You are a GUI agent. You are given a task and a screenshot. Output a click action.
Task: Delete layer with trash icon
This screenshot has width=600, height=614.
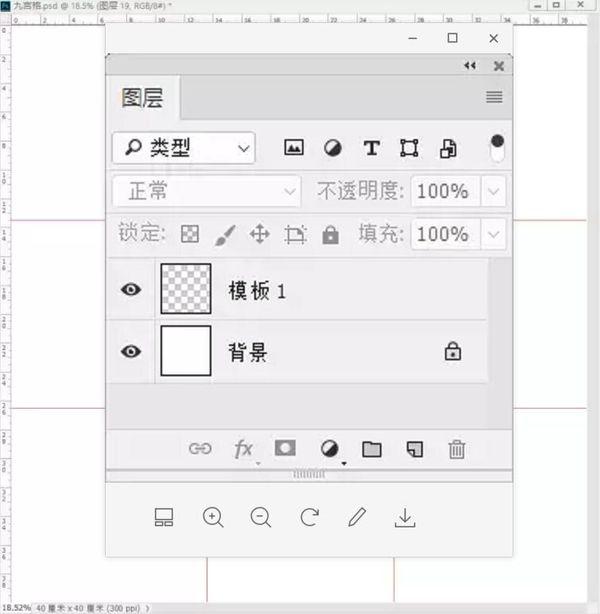pyautogui.click(x=457, y=449)
